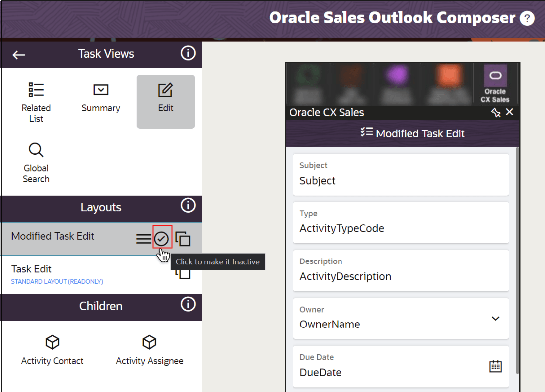Click the checklist icon beside Modified Task Edit title
Viewport: 545px width, 392px height.
pos(367,132)
